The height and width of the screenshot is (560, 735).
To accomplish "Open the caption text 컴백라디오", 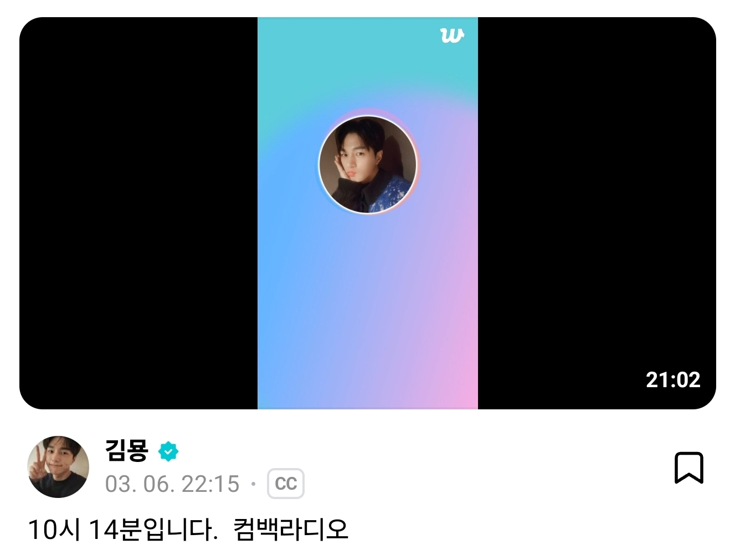I will (291, 529).
